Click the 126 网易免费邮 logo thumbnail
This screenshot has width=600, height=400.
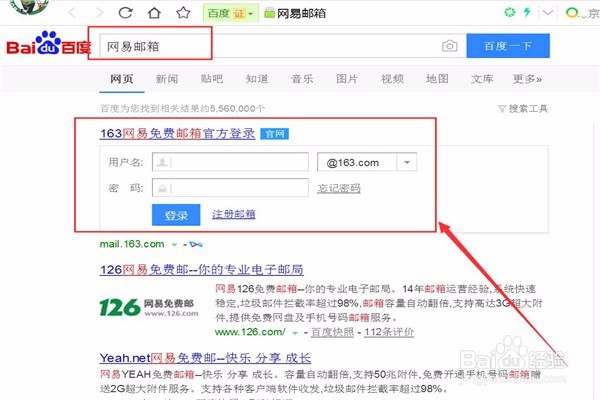[x=149, y=307]
